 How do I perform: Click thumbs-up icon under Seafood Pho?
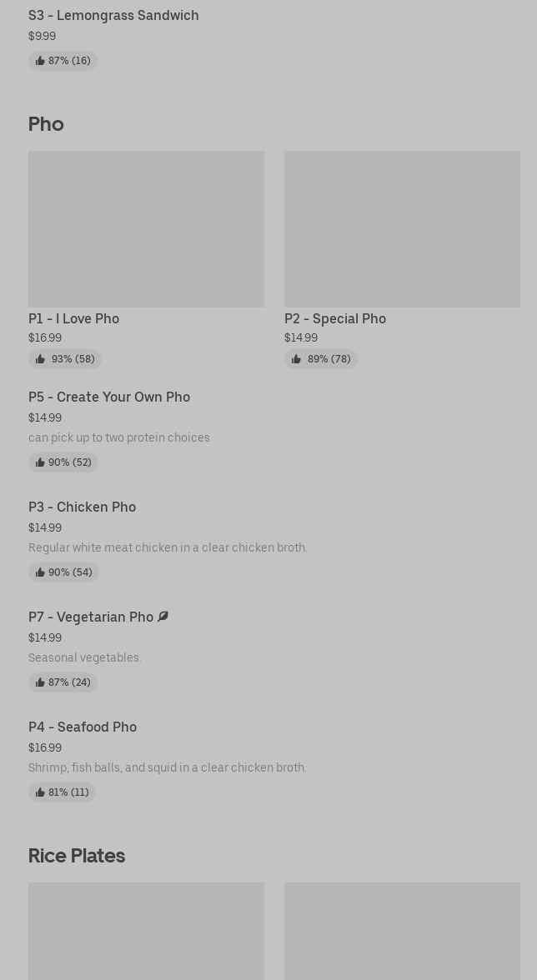click(x=40, y=792)
